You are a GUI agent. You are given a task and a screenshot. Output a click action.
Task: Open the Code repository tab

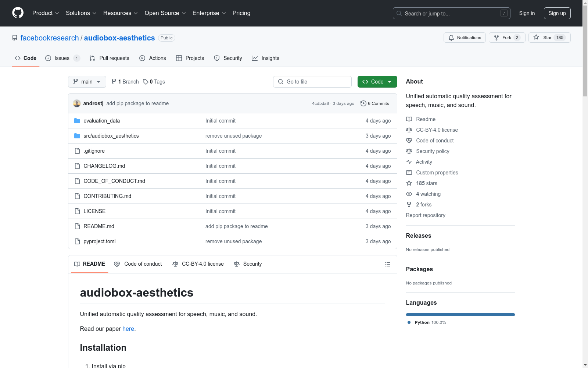click(x=26, y=58)
